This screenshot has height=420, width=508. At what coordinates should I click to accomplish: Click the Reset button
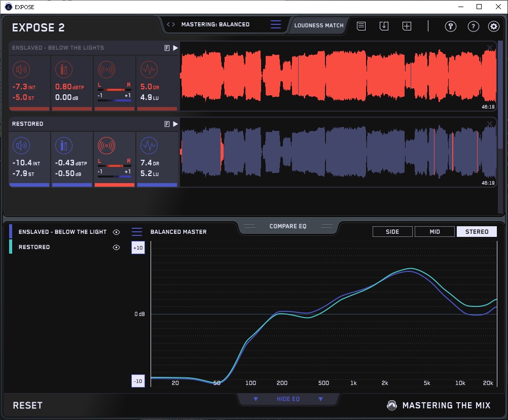tap(27, 405)
